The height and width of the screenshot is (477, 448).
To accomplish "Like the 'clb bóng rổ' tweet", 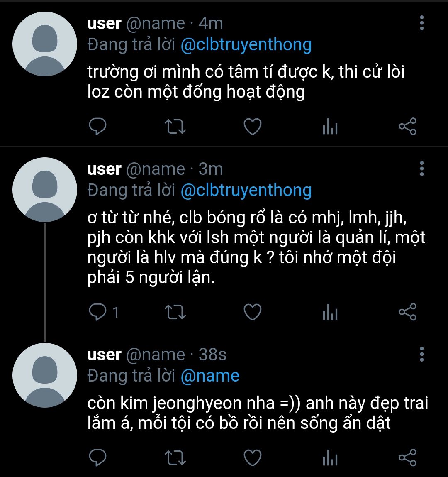I will [252, 312].
